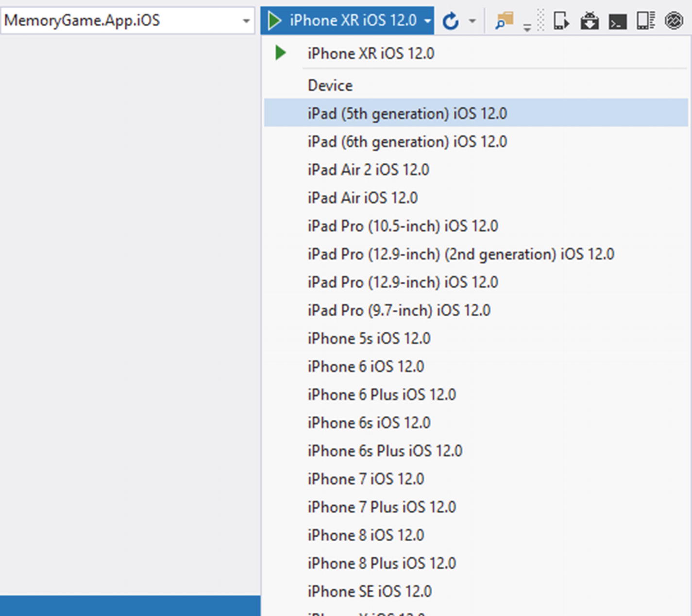Open the Android Device Manager icon

pos(561,21)
